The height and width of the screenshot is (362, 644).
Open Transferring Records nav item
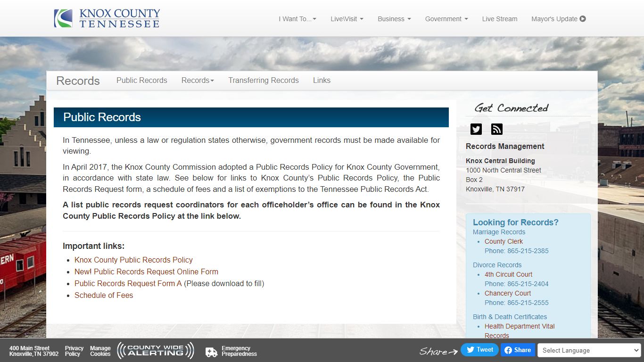tap(264, 80)
